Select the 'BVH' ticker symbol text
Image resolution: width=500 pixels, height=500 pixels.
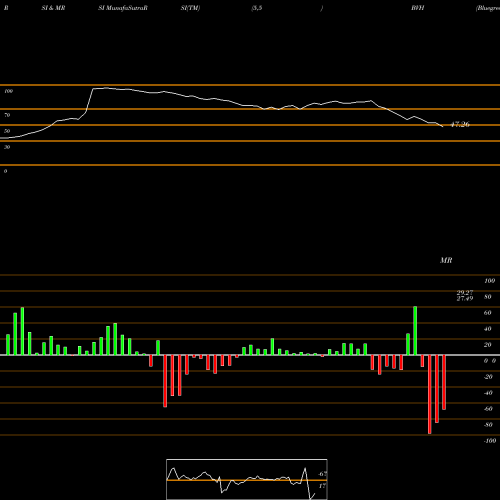point(418,8)
